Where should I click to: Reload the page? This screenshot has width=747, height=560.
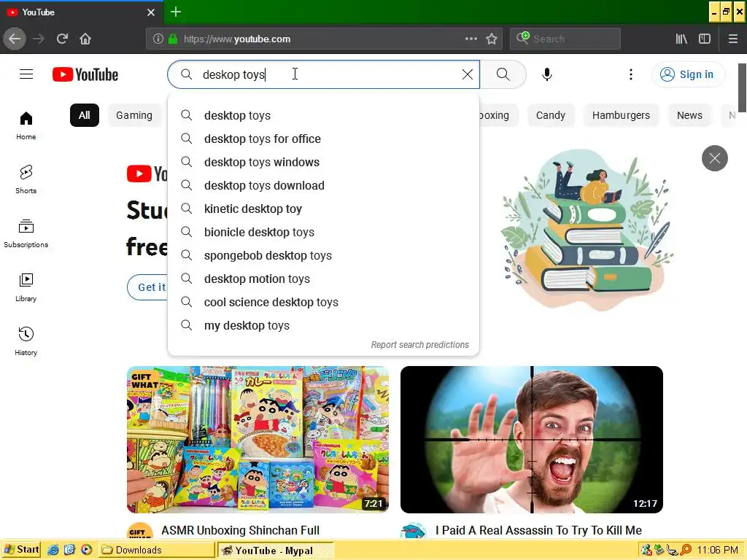coord(62,39)
